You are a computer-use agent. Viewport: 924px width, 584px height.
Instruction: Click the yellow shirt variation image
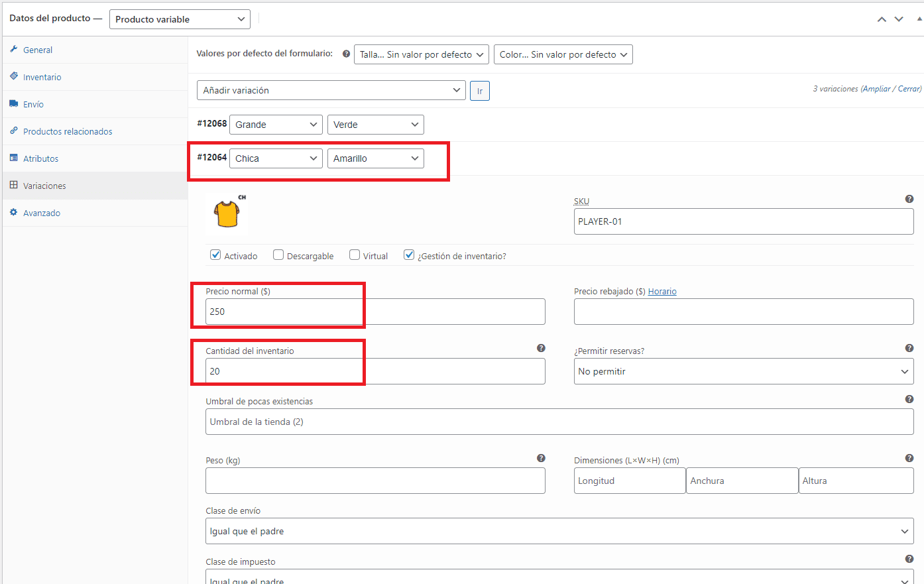(227, 214)
